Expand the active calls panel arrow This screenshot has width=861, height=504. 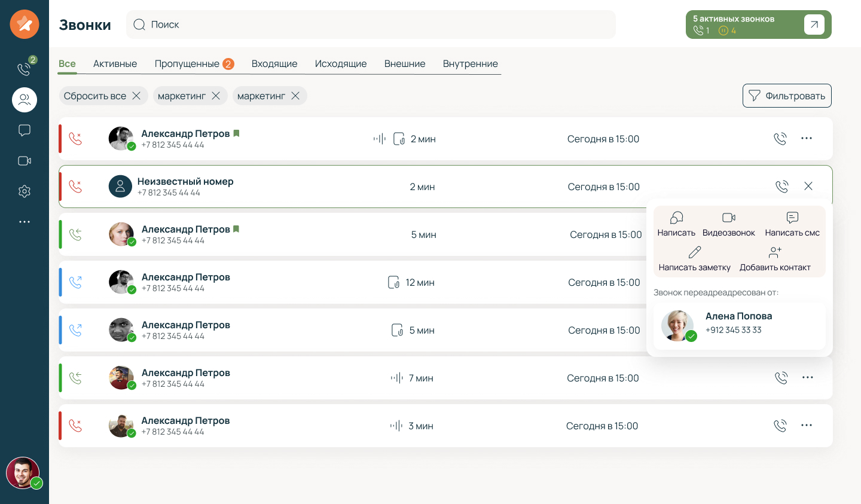pyautogui.click(x=814, y=25)
